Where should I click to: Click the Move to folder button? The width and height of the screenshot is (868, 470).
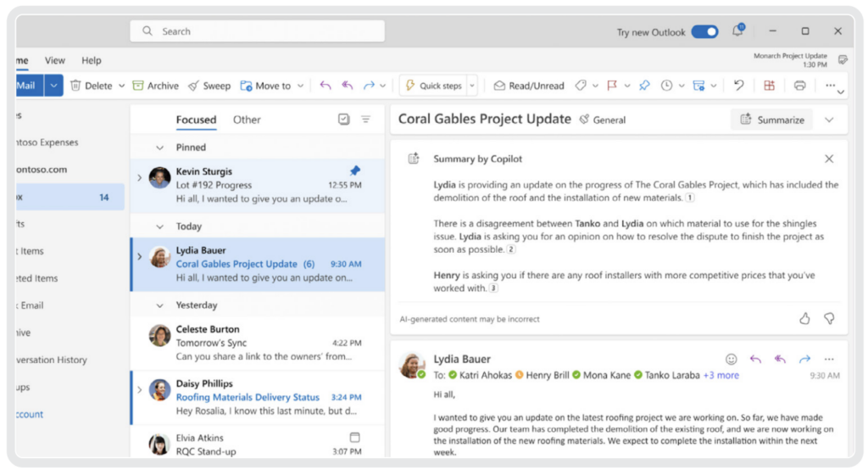click(265, 86)
